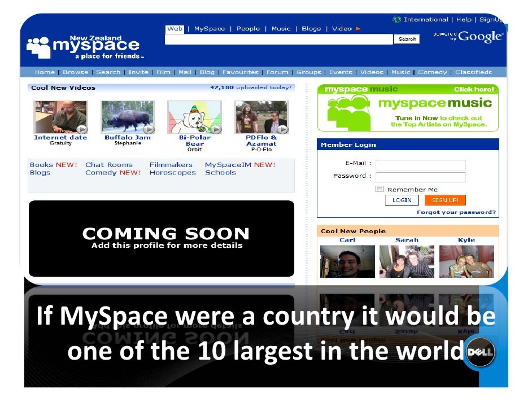Viewport: 532px width, 411px height.
Task: Open the International link
Action: (426, 20)
